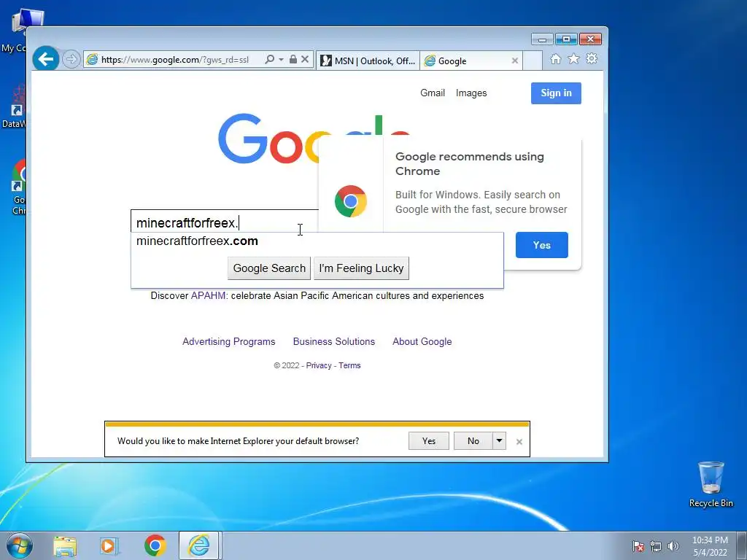The image size is (747, 560).
Task: Dismiss the default browser notification bar
Action: [519, 442]
